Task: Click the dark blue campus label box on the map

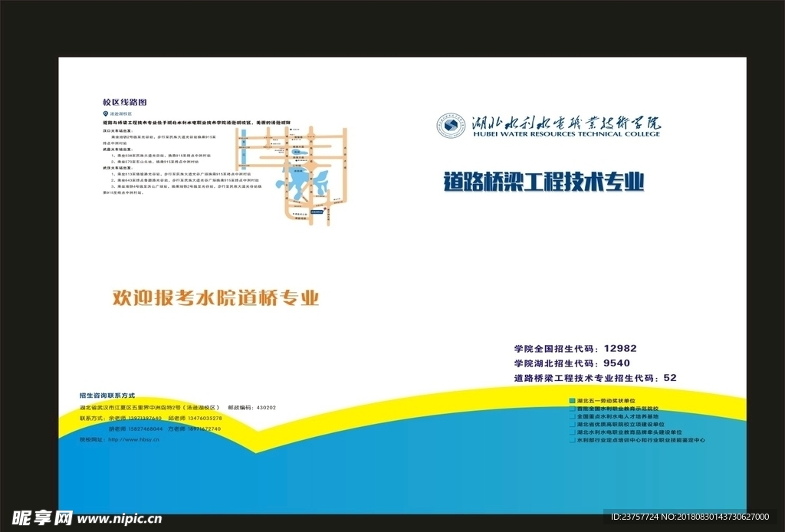Action: [317, 212]
